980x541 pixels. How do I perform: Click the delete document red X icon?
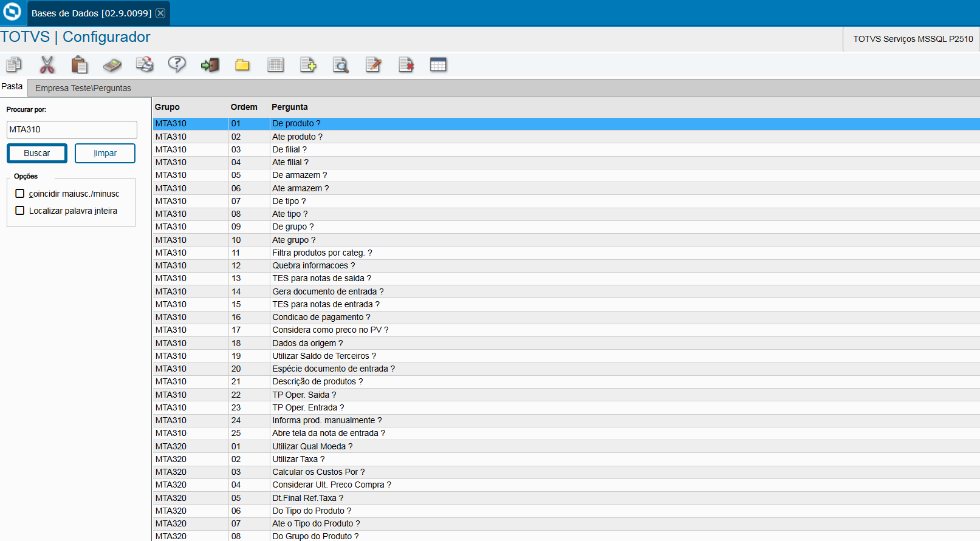click(x=406, y=64)
